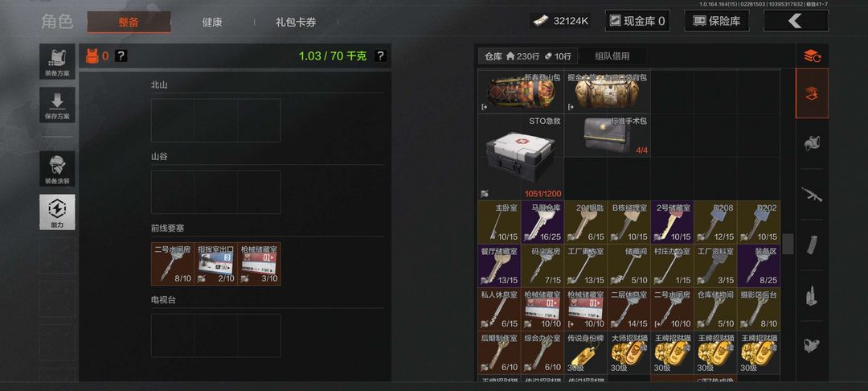Open the 装备涂装 equipment skin icon

tap(57, 169)
